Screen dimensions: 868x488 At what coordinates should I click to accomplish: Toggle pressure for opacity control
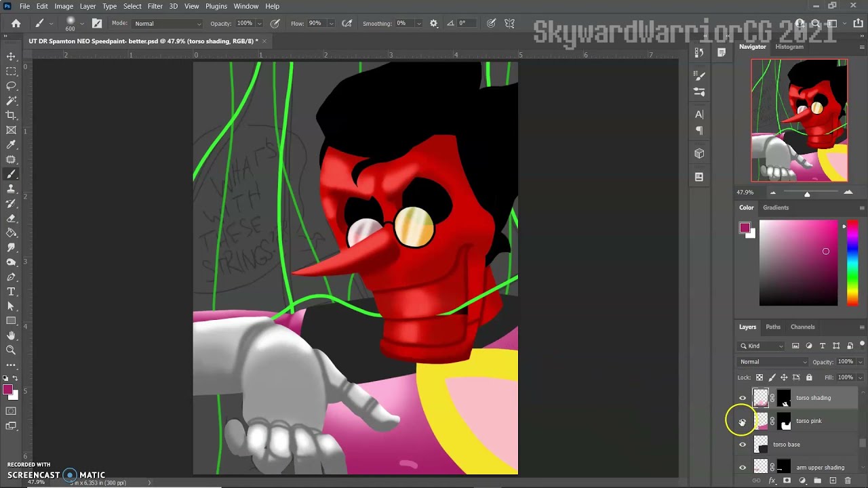point(275,23)
